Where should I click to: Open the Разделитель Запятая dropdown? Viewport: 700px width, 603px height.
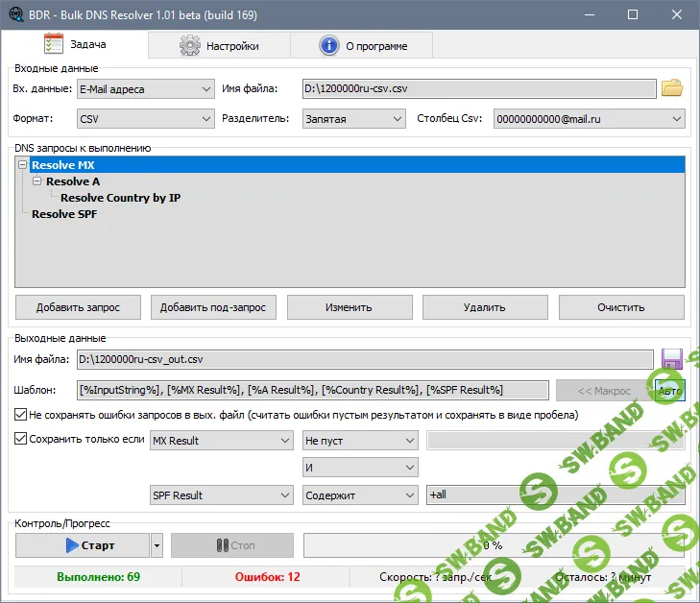pos(354,119)
